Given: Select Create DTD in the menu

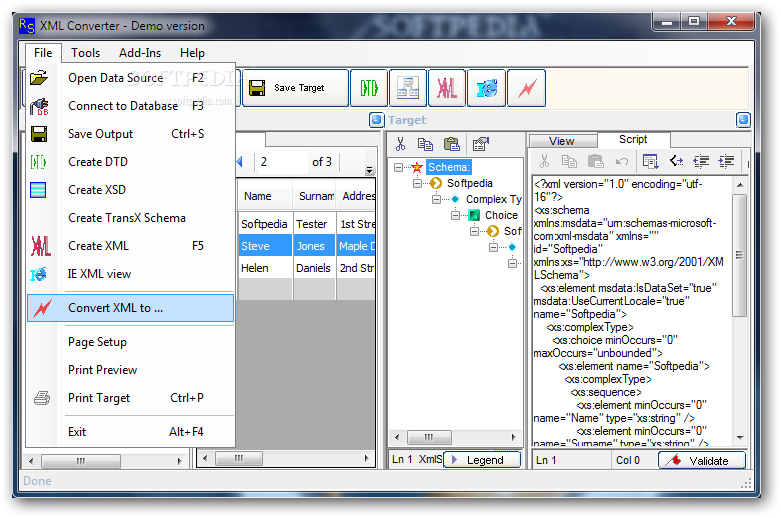Looking at the screenshot, I should tap(130, 162).
